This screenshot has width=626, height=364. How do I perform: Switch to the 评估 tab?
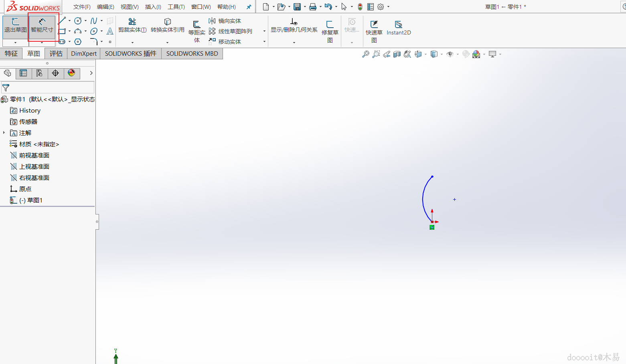click(56, 54)
